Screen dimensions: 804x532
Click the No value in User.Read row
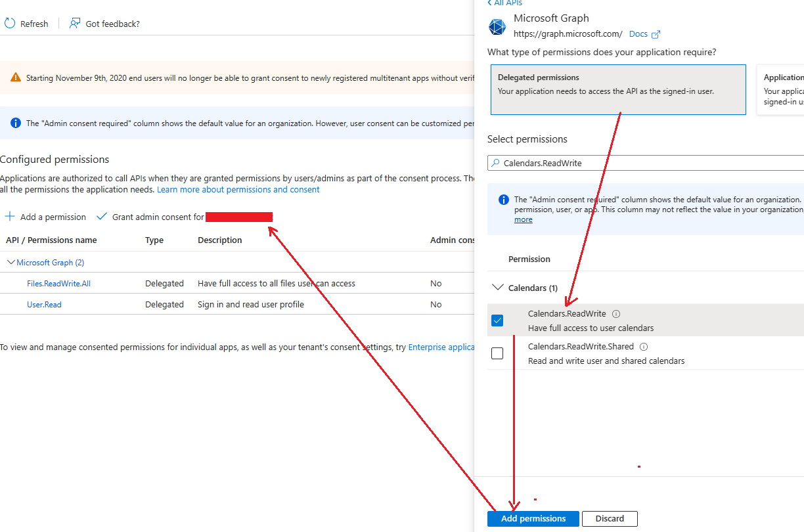point(436,305)
